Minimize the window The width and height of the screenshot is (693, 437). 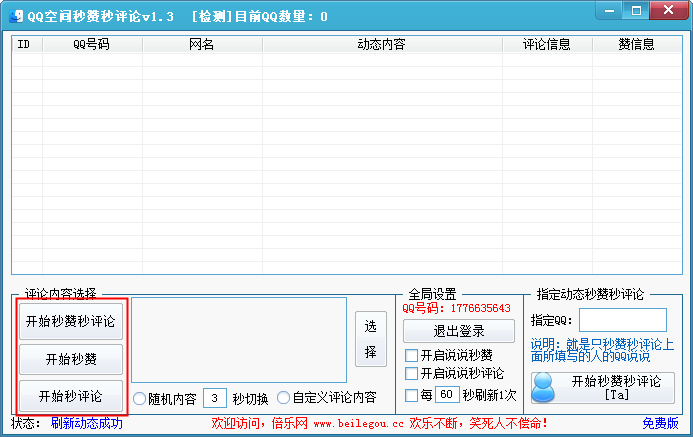pyautogui.click(x=609, y=11)
